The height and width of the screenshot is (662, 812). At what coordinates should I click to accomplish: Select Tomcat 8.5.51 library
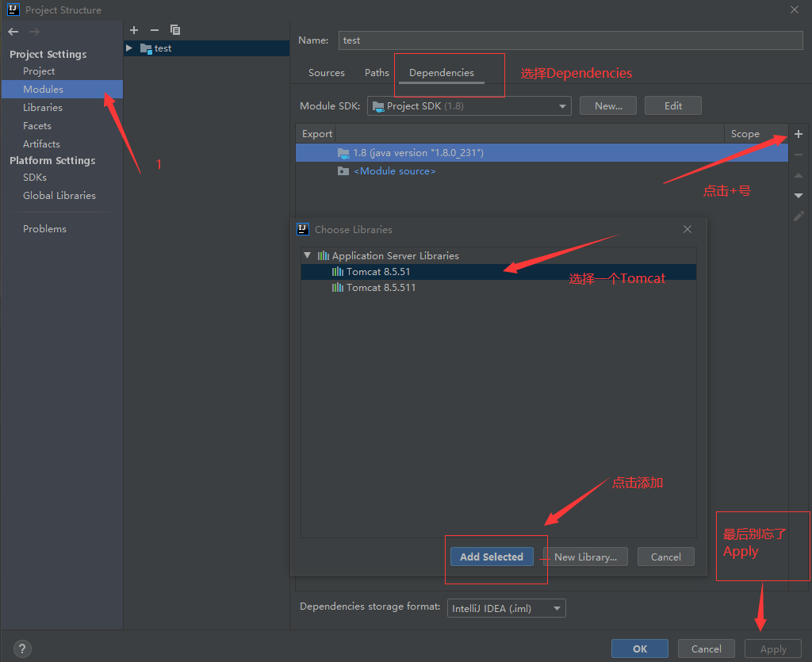pos(498,272)
